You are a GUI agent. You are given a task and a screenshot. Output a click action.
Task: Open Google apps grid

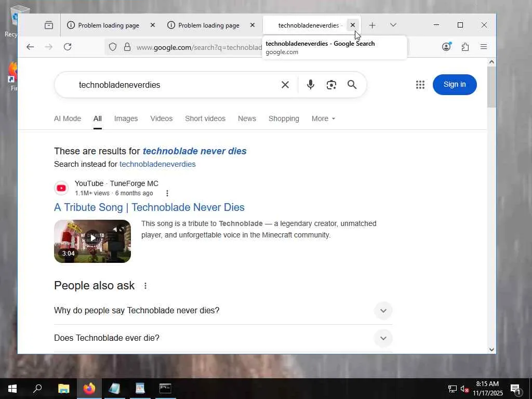point(420,85)
